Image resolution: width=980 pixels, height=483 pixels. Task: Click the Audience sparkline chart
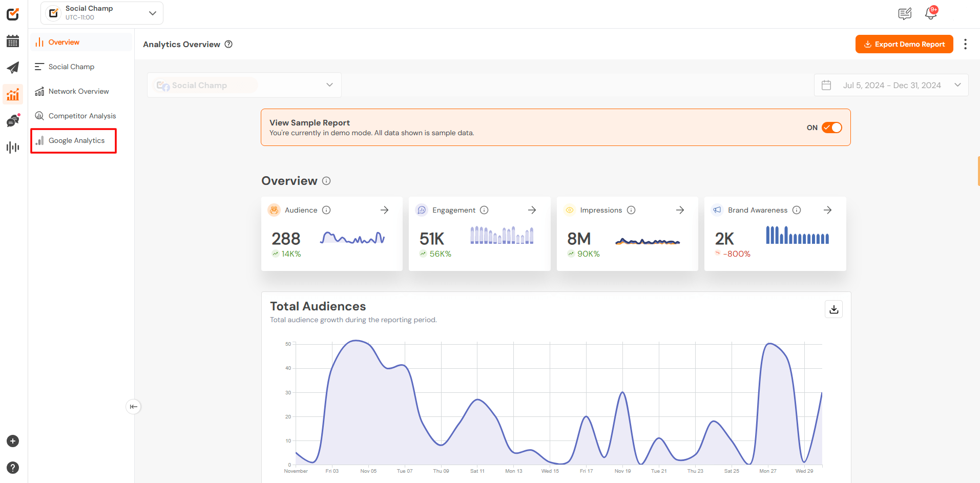coord(352,238)
